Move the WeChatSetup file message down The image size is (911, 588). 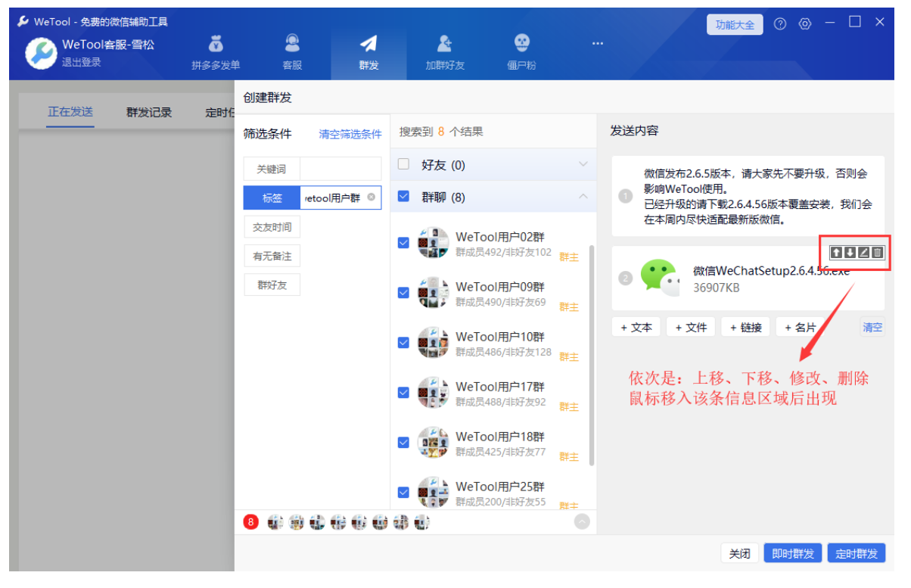(850, 253)
